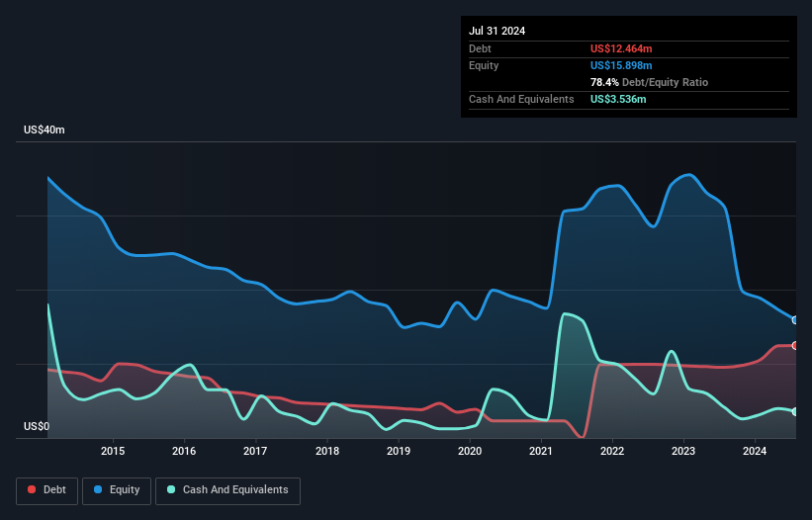Screen dimensions: 812x520
Task: Toggle the Equity series in the legend
Action: [117, 490]
